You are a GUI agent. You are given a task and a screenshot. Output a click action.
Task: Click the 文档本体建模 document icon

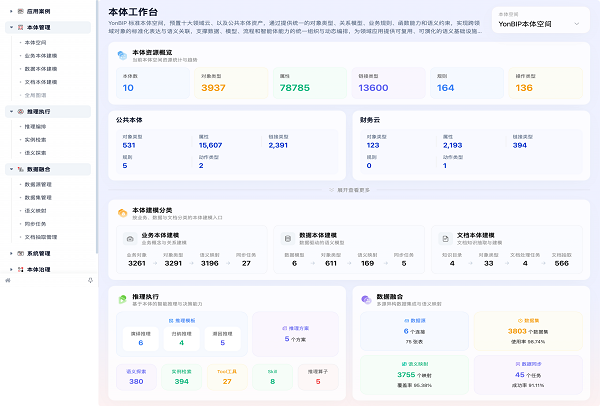coord(445,239)
